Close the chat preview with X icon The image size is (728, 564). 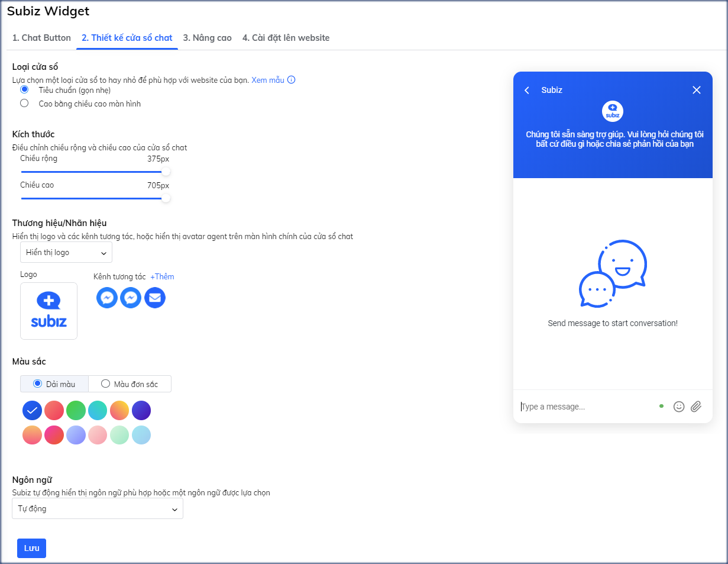click(x=696, y=90)
